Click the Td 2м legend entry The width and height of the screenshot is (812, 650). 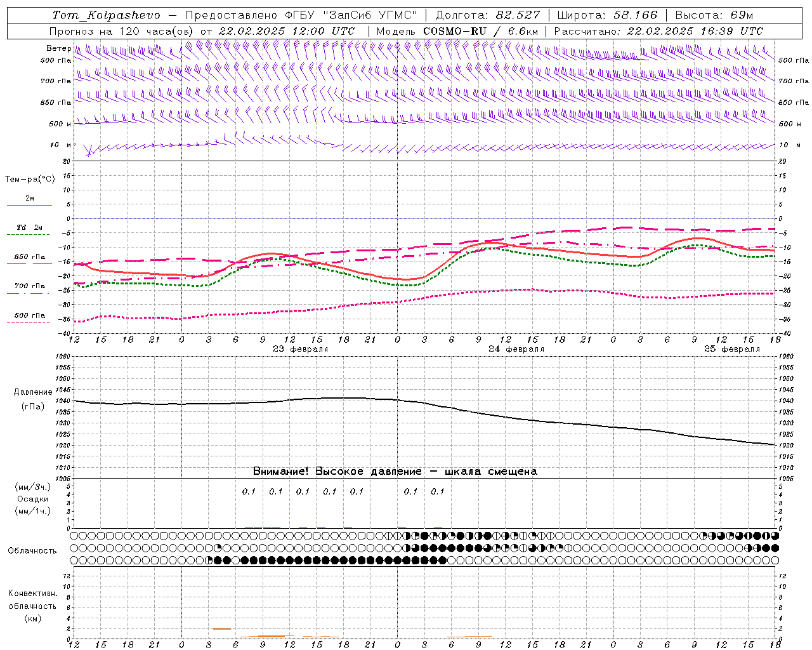[29, 227]
